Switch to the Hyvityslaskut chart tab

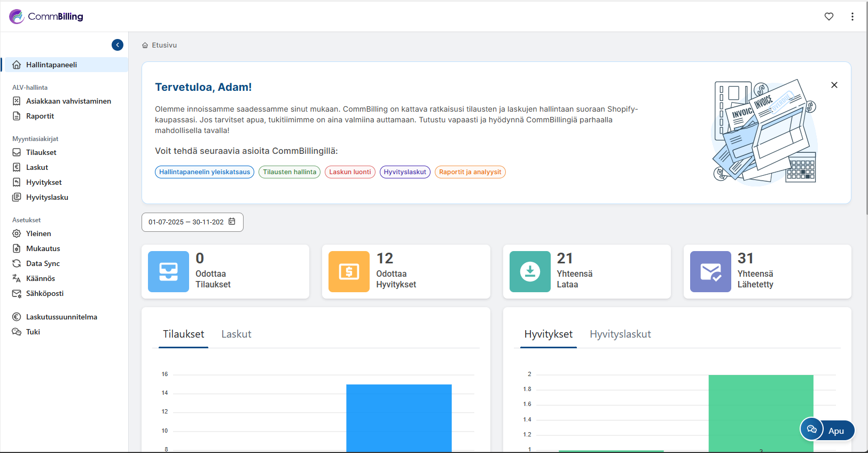coord(620,334)
